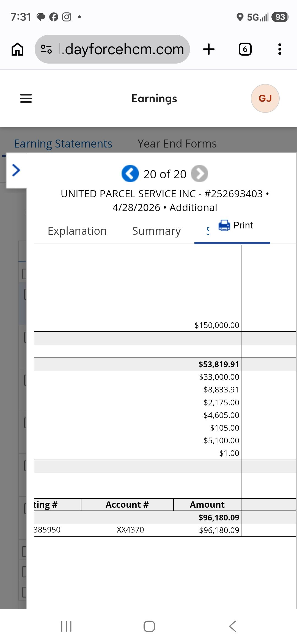Switch to the Summary tab
Image resolution: width=297 pixels, height=644 pixels.
[x=156, y=231]
